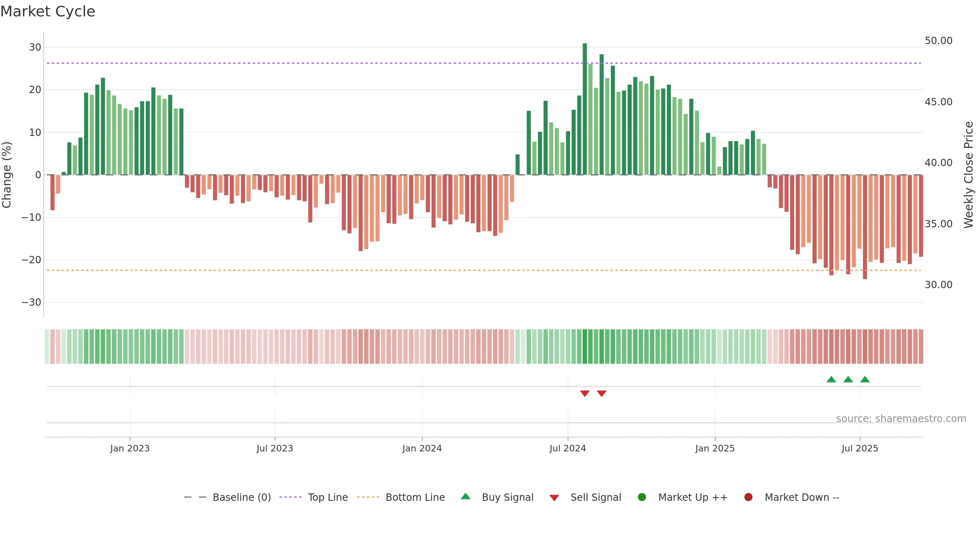Click the Market Cycle chart title
This screenshot has height=551, width=980.
[x=48, y=11]
